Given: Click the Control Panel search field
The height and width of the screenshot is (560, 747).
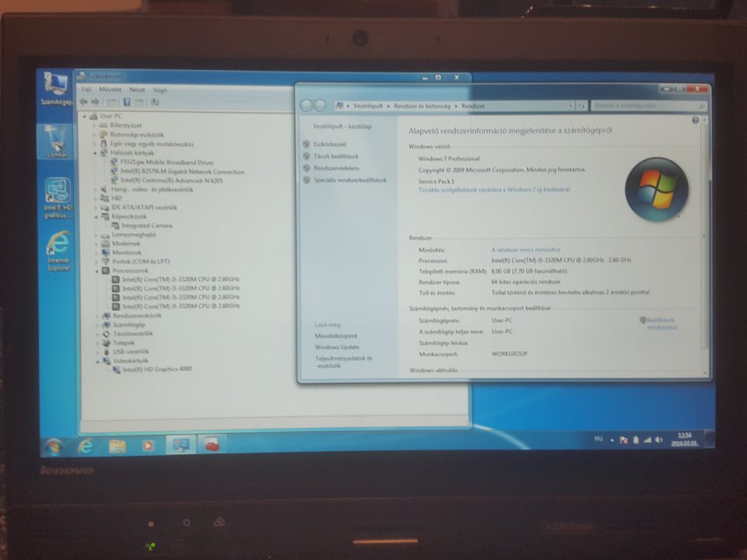Looking at the screenshot, I should tap(648, 106).
